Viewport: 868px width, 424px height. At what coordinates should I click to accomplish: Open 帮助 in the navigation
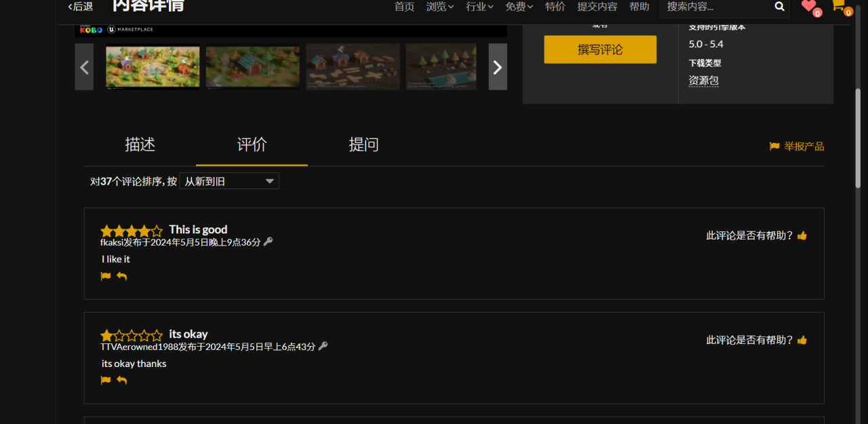639,6
